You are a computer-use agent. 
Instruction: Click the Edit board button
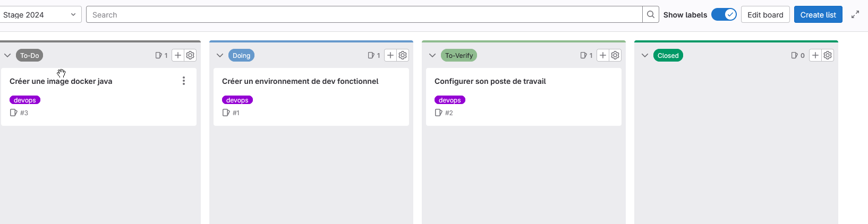765,15
